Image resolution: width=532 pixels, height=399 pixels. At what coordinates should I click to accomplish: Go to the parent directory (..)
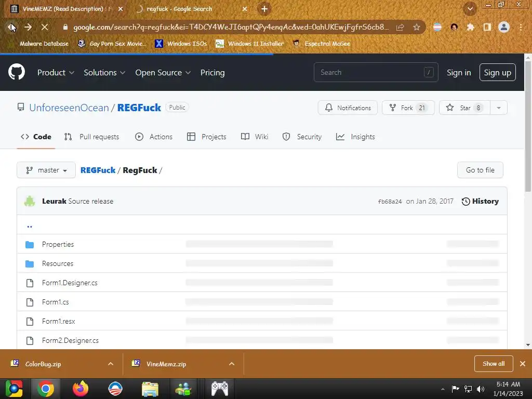30,225
